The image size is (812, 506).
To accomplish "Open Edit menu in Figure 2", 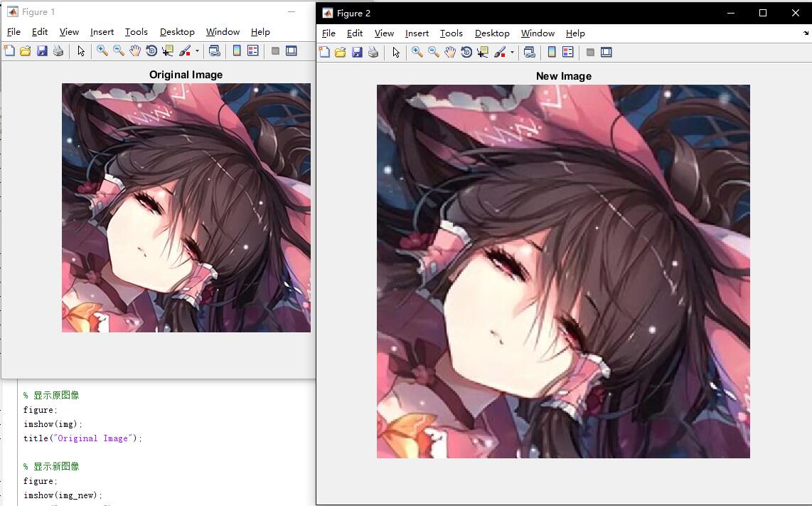I will click(355, 33).
